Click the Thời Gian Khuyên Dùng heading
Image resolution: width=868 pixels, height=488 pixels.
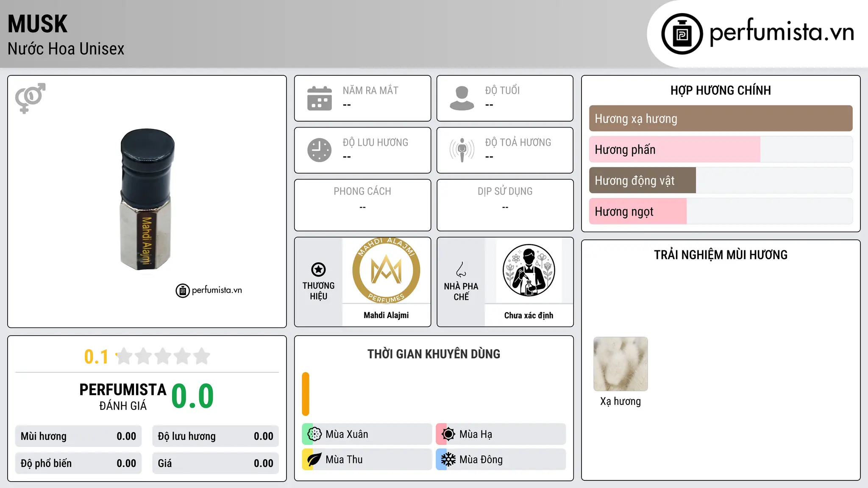pyautogui.click(x=434, y=354)
